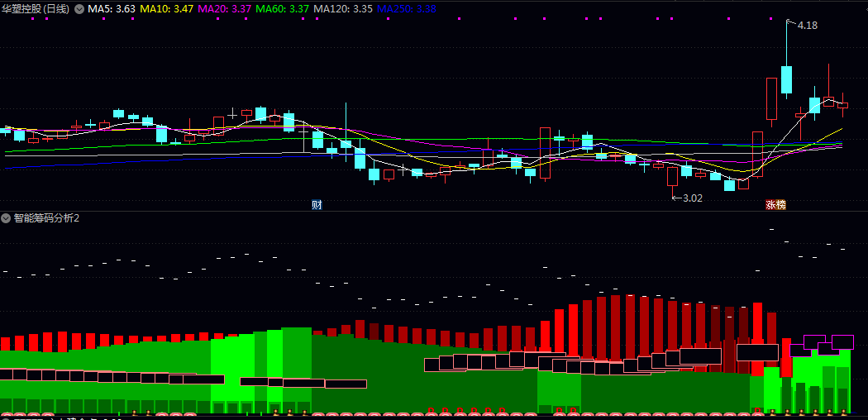Select the MA20: 3.37 indicator label
Viewport: 868px width, 420px height.
click(224, 9)
